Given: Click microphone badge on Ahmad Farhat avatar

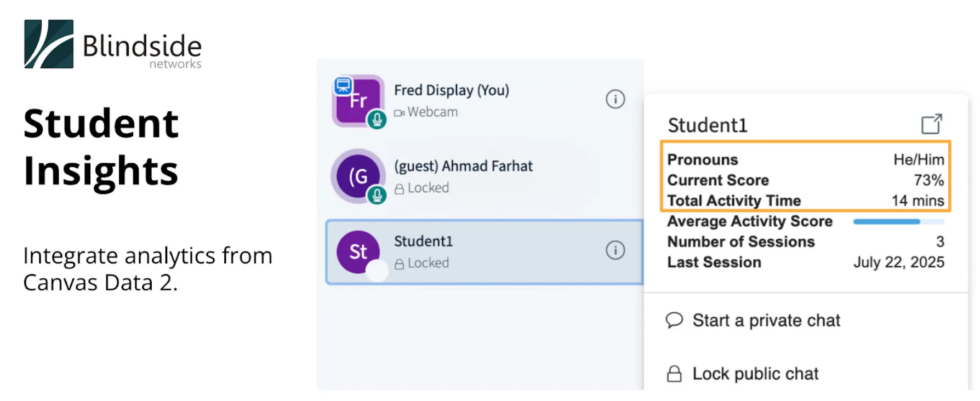Looking at the screenshot, I should [x=377, y=194].
